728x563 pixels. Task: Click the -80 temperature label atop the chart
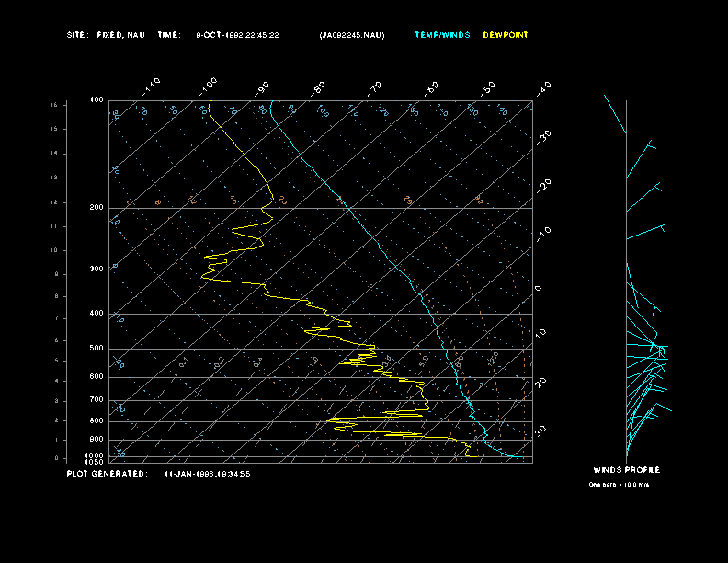click(319, 88)
